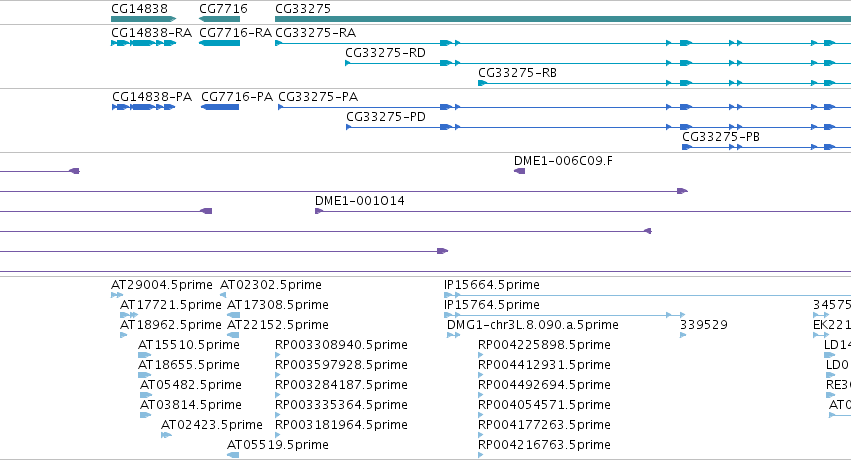Screen dimensions: 851x460
Task: Select protein CG33275-PB
Action: coord(721,137)
